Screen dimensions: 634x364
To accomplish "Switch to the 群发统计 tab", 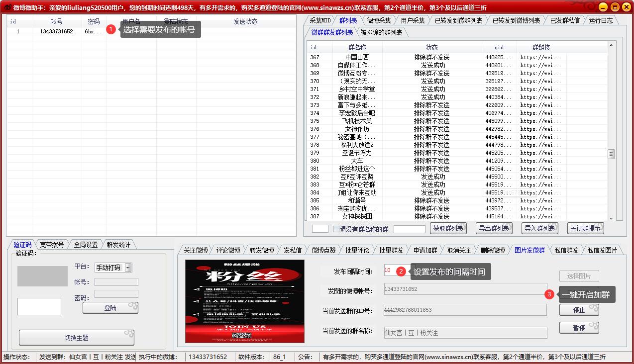I will (118, 245).
